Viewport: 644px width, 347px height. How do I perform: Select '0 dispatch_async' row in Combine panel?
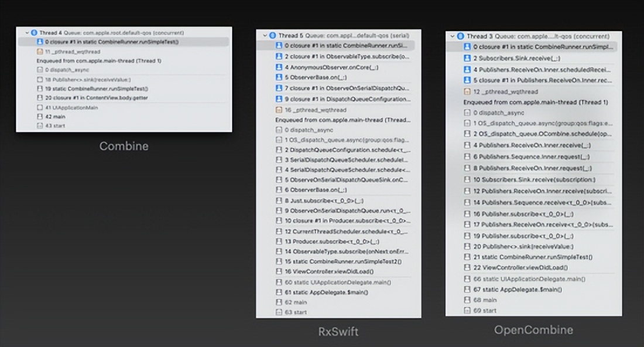click(x=123, y=70)
